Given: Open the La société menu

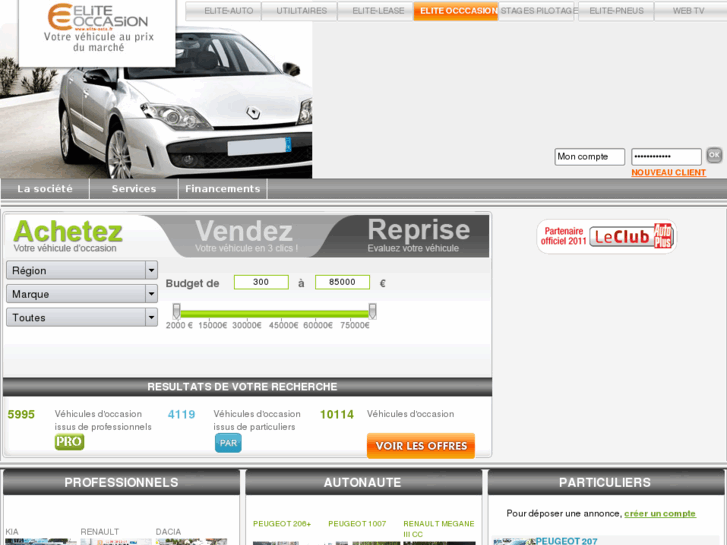Looking at the screenshot, I should pyautogui.click(x=45, y=189).
